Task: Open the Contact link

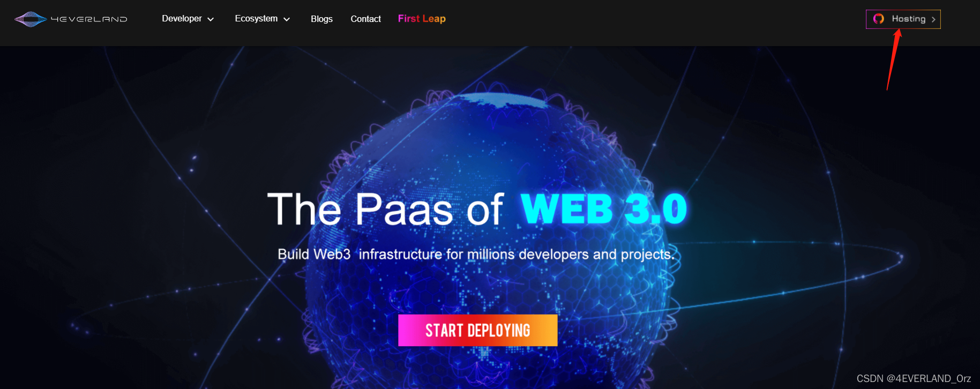Action: (365, 19)
